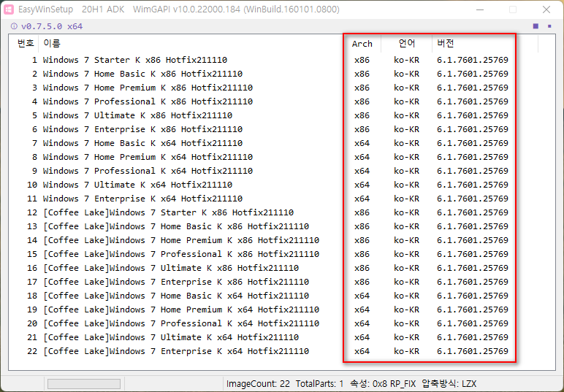Sort by the 언어 column header
This screenshot has width=564, height=392.
tap(407, 44)
